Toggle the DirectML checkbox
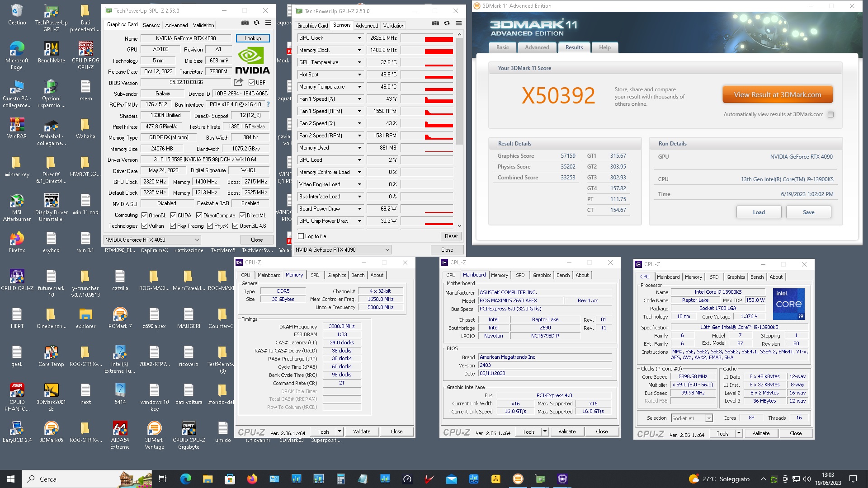The width and height of the screenshot is (868, 488). click(242, 216)
